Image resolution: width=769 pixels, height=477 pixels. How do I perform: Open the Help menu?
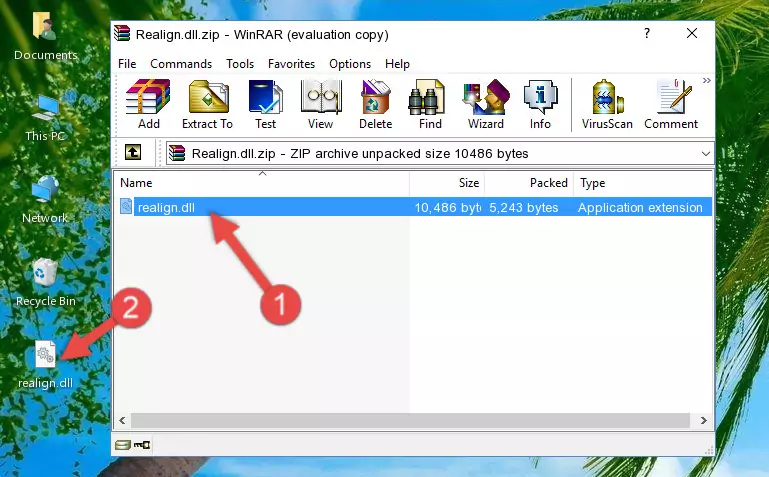[x=397, y=64]
